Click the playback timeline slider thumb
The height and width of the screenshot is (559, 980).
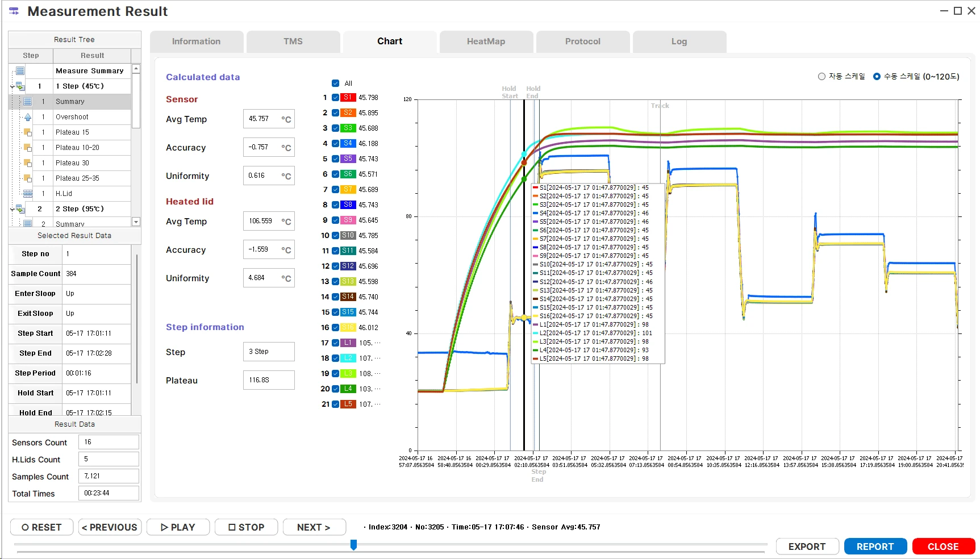coord(353,545)
